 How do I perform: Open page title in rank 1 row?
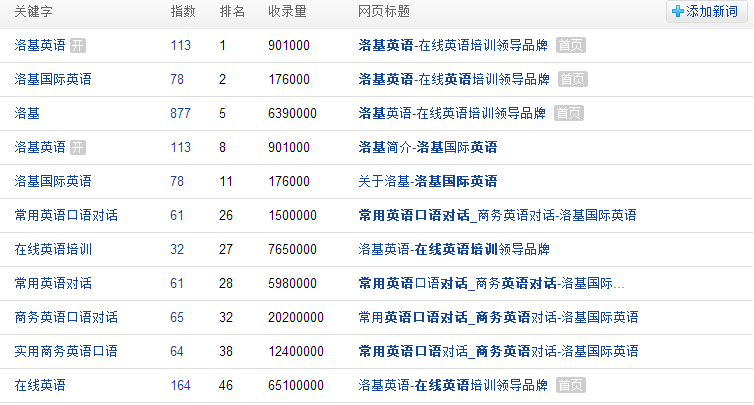click(453, 45)
